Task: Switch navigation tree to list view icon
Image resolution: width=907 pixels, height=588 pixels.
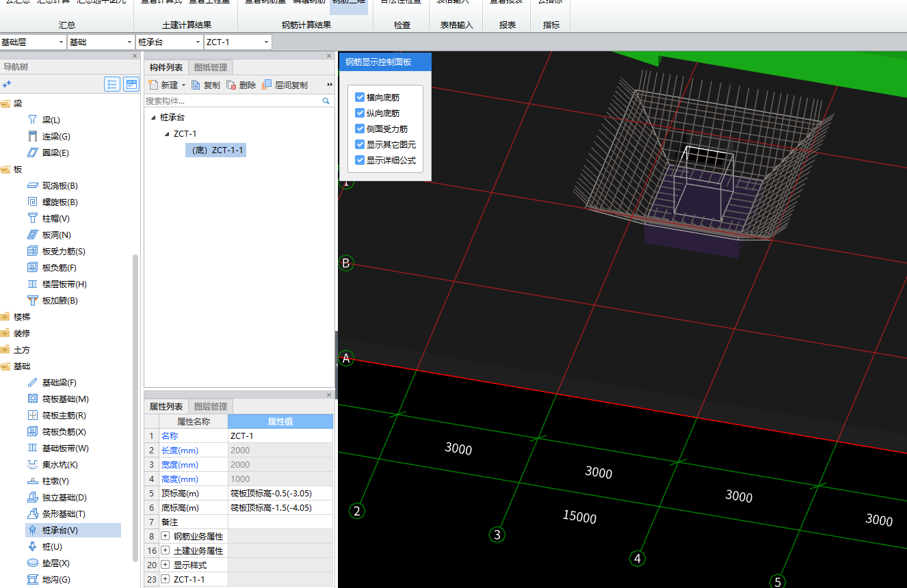Action: tap(112, 84)
